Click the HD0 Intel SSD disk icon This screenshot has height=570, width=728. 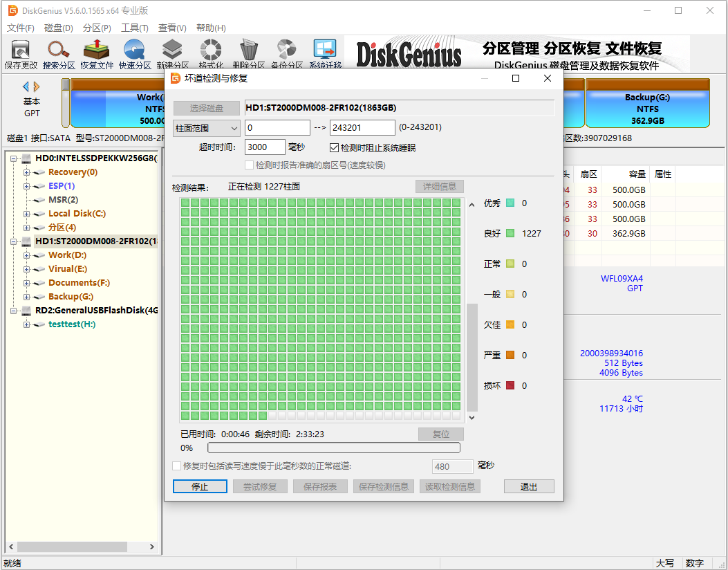click(26, 158)
